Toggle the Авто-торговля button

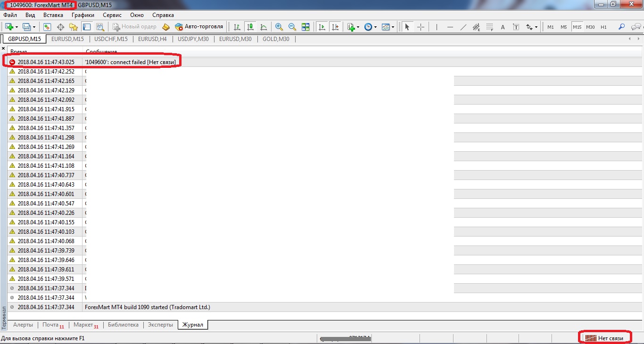[198, 27]
